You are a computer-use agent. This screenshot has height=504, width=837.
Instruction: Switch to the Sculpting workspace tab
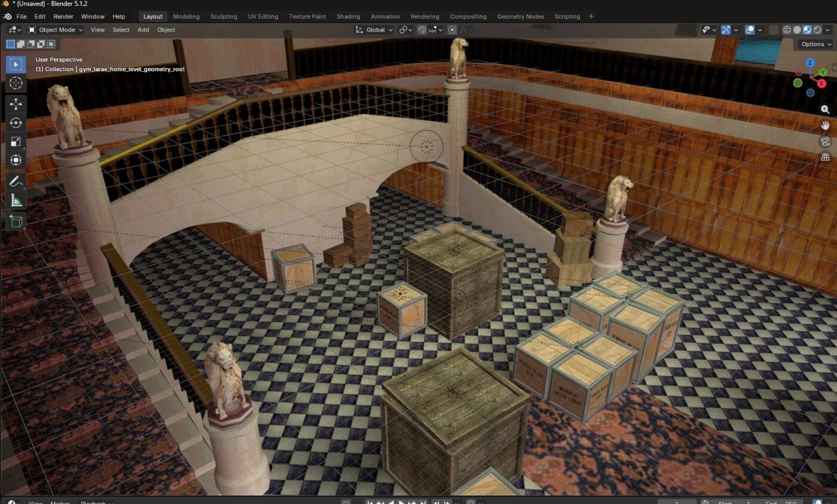coord(224,16)
